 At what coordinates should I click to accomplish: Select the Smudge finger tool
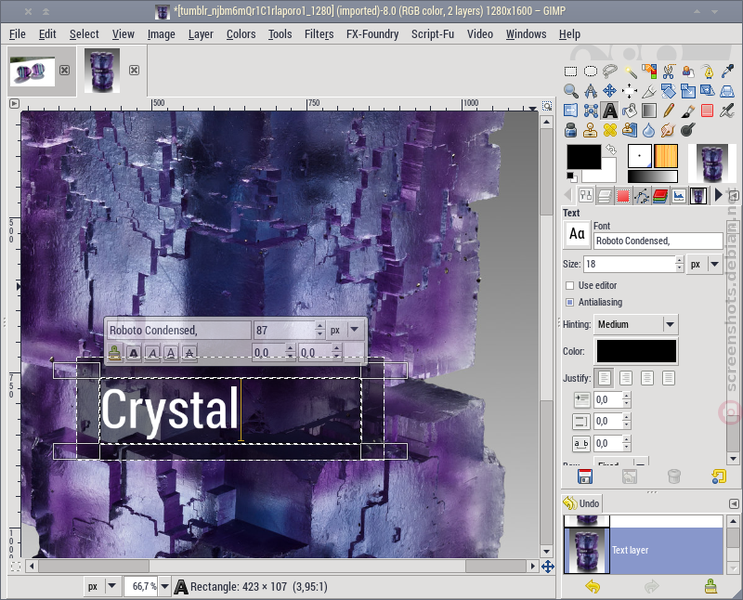[669, 130]
